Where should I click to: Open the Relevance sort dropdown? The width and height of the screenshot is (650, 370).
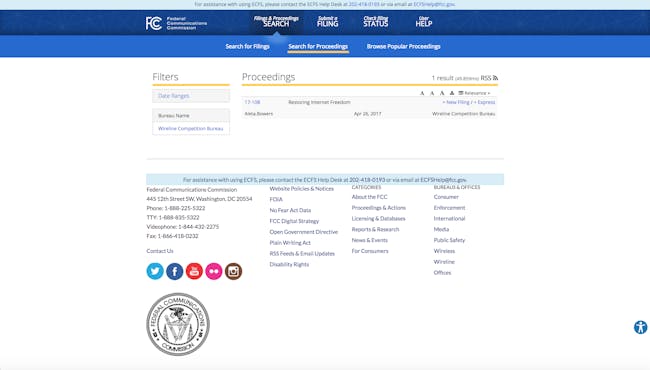(474, 93)
